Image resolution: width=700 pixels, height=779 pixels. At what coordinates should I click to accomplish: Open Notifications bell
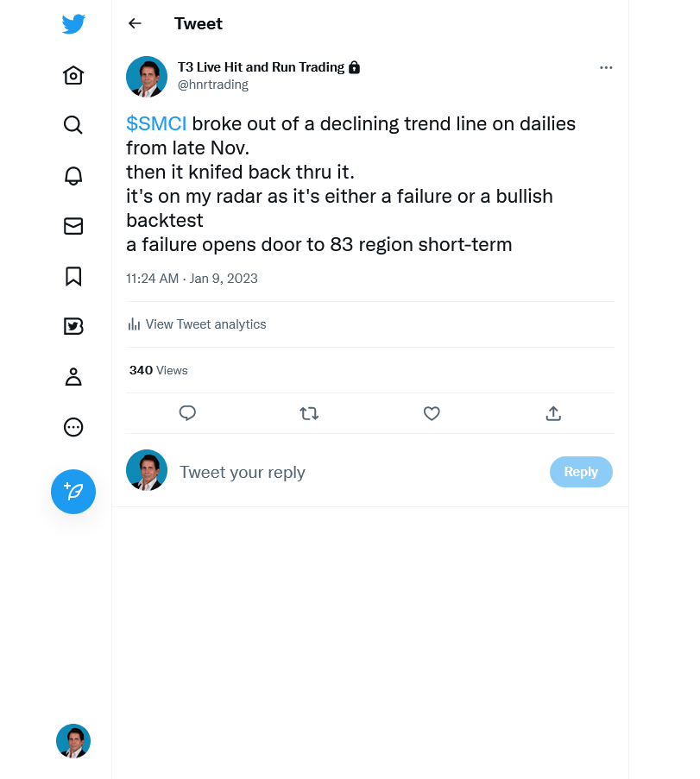click(x=73, y=176)
